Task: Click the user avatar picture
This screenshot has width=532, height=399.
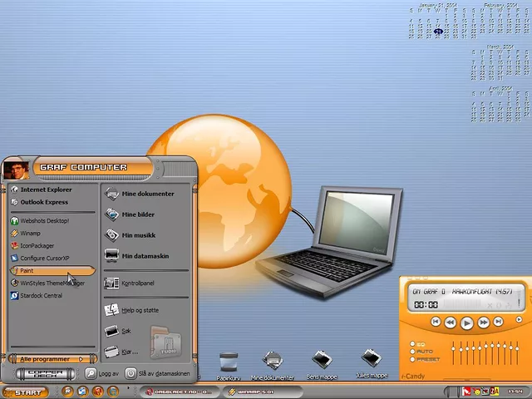Action: coord(16,170)
